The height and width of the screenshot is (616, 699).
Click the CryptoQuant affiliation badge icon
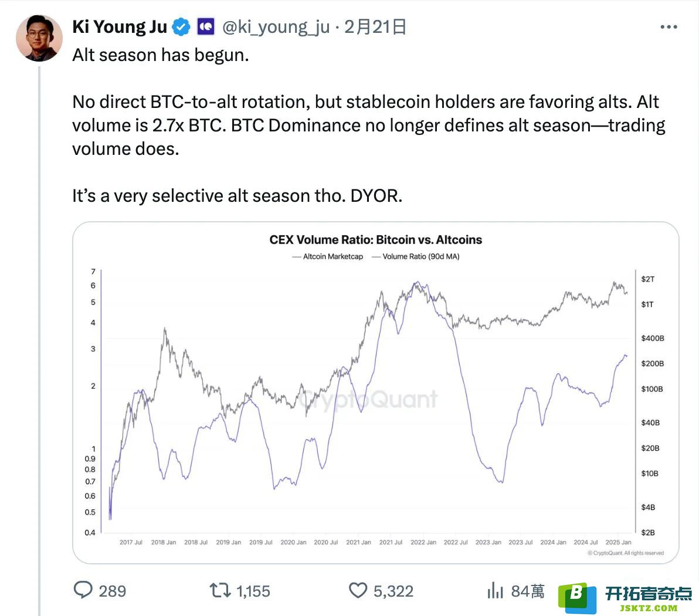click(206, 27)
